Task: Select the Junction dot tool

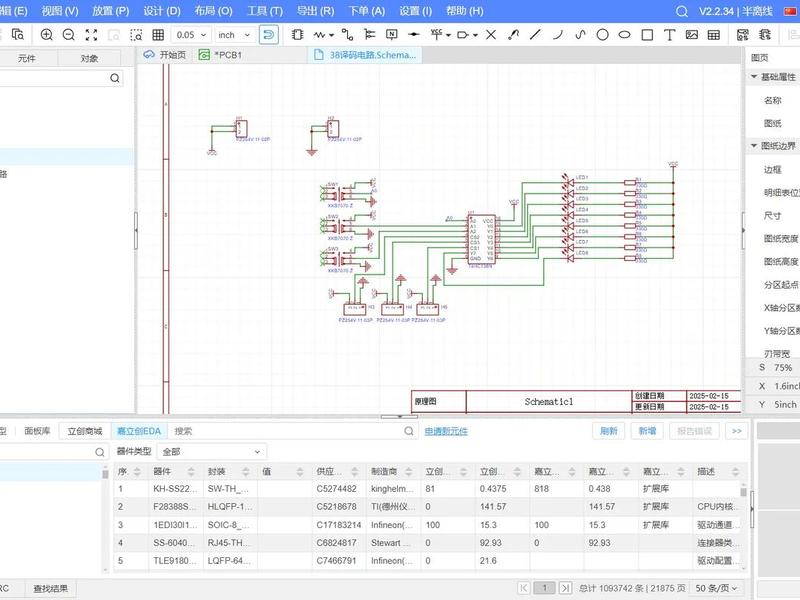Action: point(414,35)
